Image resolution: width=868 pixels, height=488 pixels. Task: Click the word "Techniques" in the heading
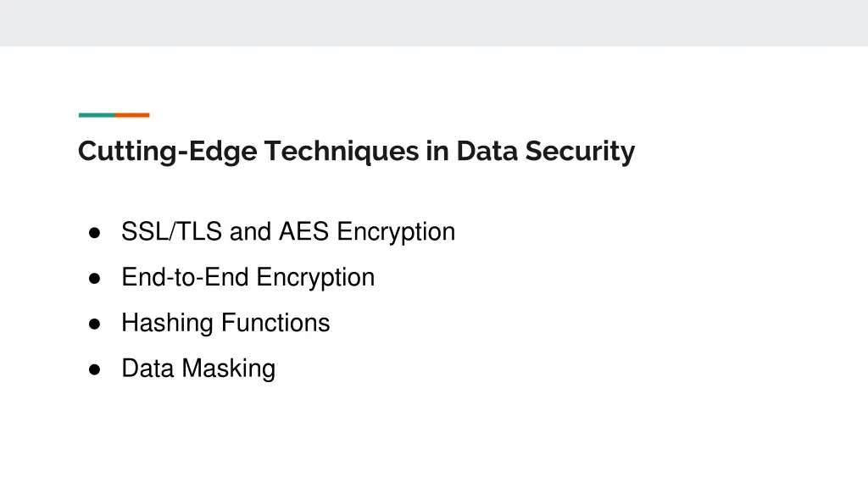(341, 152)
